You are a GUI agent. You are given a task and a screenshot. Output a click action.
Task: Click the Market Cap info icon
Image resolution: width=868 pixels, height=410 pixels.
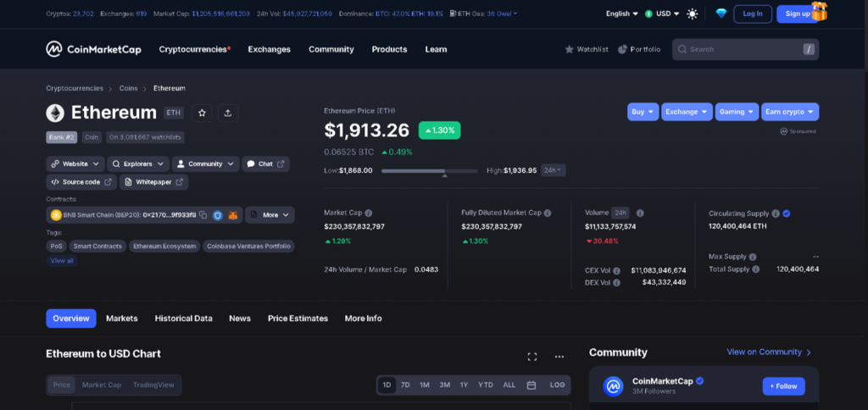[x=369, y=213]
